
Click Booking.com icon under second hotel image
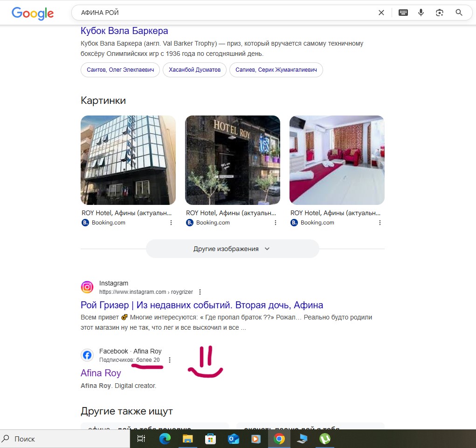[190, 223]
